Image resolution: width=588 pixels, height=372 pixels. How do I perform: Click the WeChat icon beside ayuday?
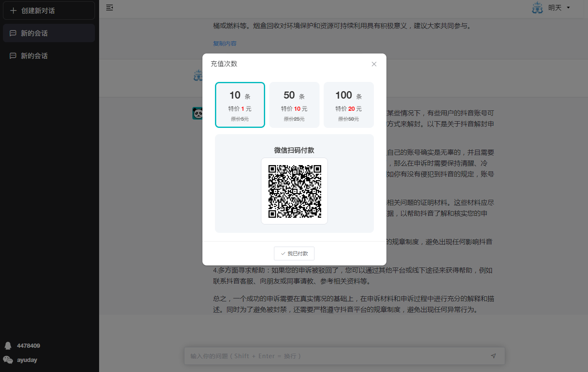tap(8, 360)
